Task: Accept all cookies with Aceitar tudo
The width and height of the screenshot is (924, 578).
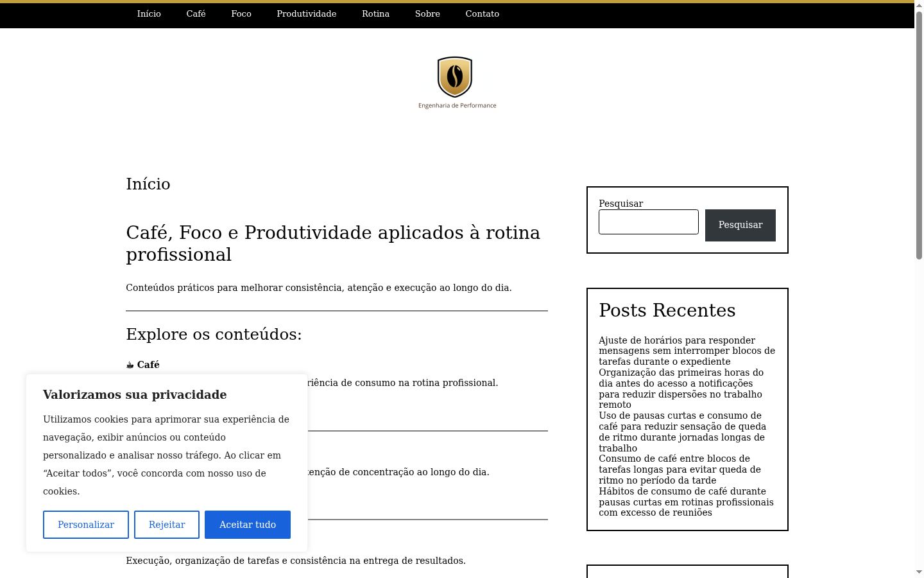Action: (248, 525)
